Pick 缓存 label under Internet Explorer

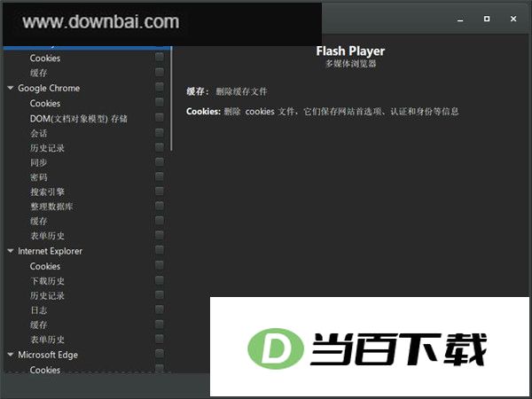pos(39,325)
